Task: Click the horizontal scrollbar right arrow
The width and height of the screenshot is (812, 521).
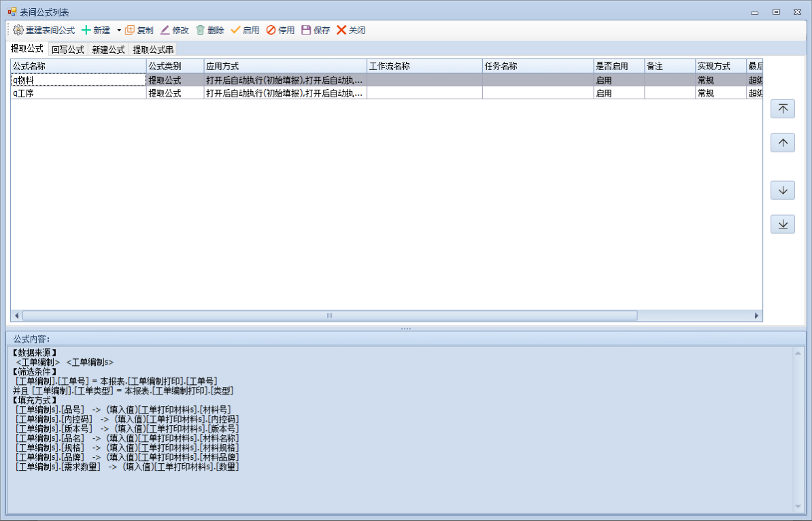Action: click(x=756, y=316)
